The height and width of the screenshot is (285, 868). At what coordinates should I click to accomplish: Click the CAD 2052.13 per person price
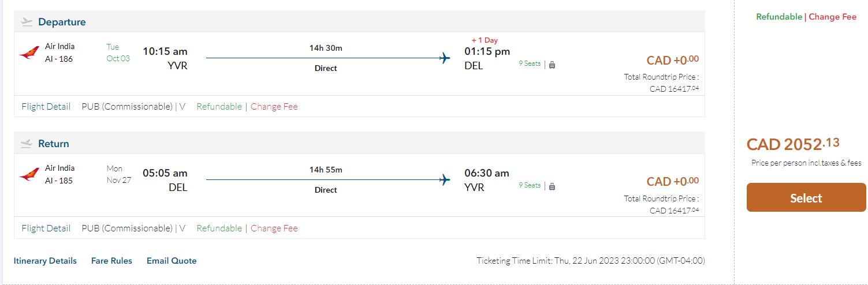tap(793, 144)
